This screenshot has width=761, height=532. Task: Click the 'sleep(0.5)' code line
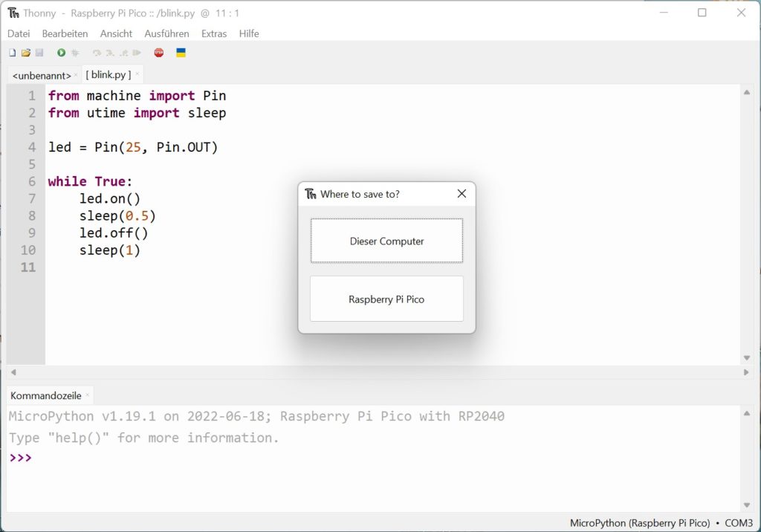tap(117, 215)
